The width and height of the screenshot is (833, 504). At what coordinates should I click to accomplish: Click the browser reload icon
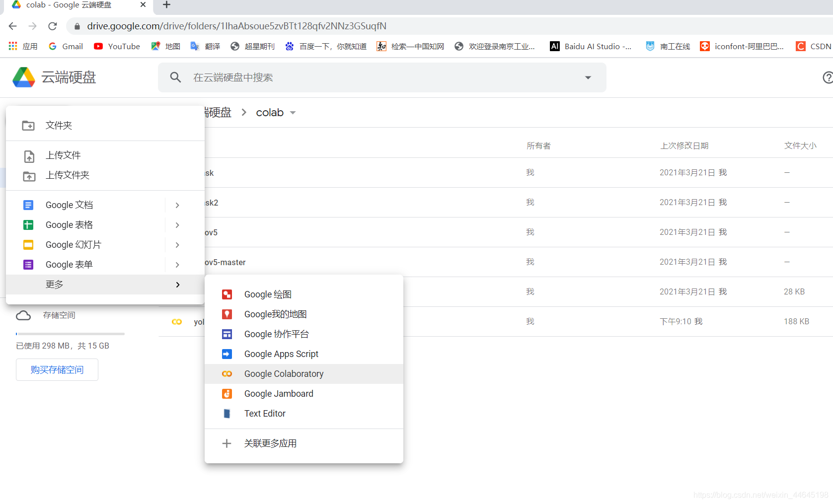point(53,26)
